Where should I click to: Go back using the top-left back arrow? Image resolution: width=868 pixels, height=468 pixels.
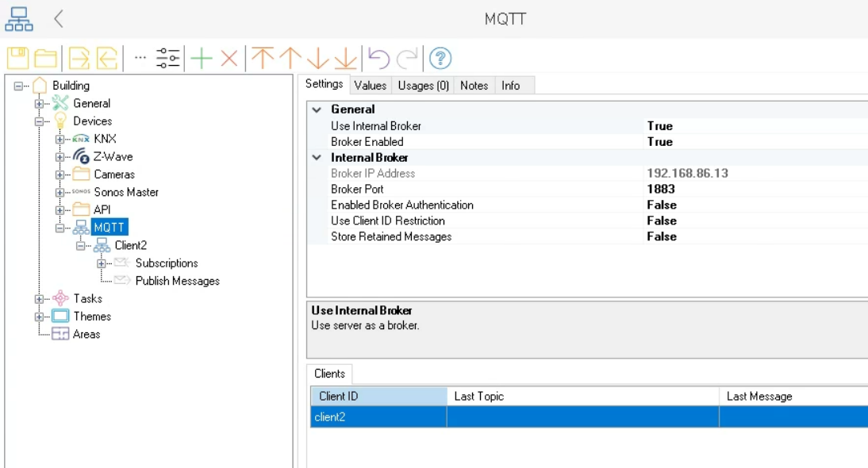pyautogui.click(x=59, y=18)
